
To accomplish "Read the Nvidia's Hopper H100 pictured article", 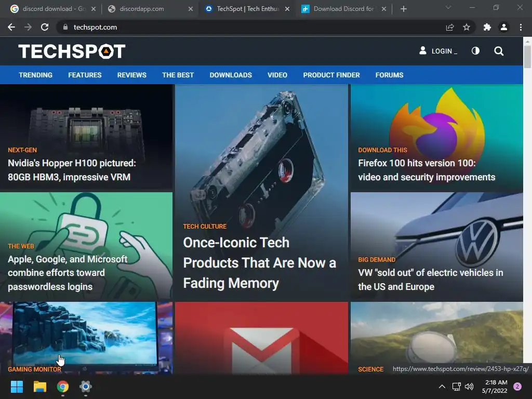I will point(72,170).
